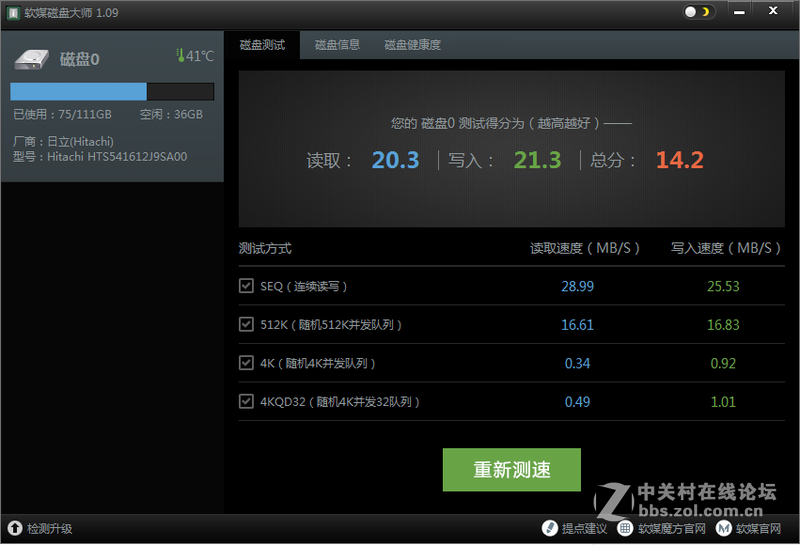Viewport: 800px width, 545px height.
Task: Toggle the day/night theme switch
Action: tap(698, 12)
